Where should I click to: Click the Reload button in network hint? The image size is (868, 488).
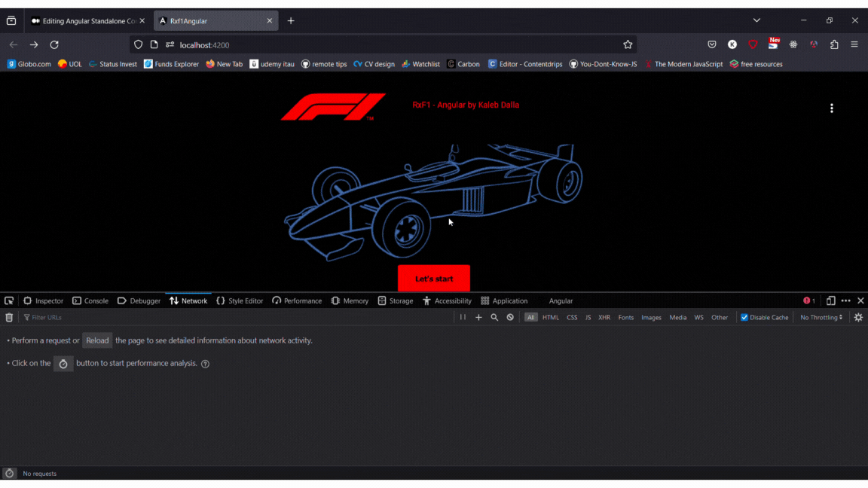[97, 341]
